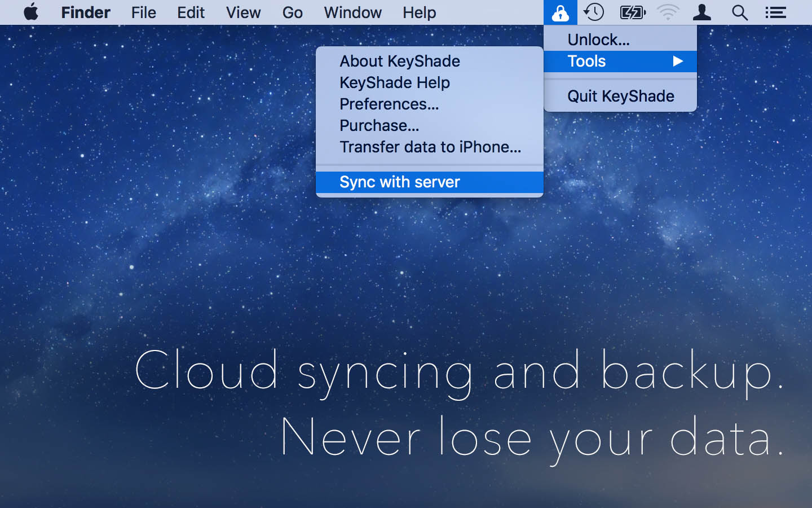
Task: Open the View menu
Action: pyautogui.click(x=243, y=12)
